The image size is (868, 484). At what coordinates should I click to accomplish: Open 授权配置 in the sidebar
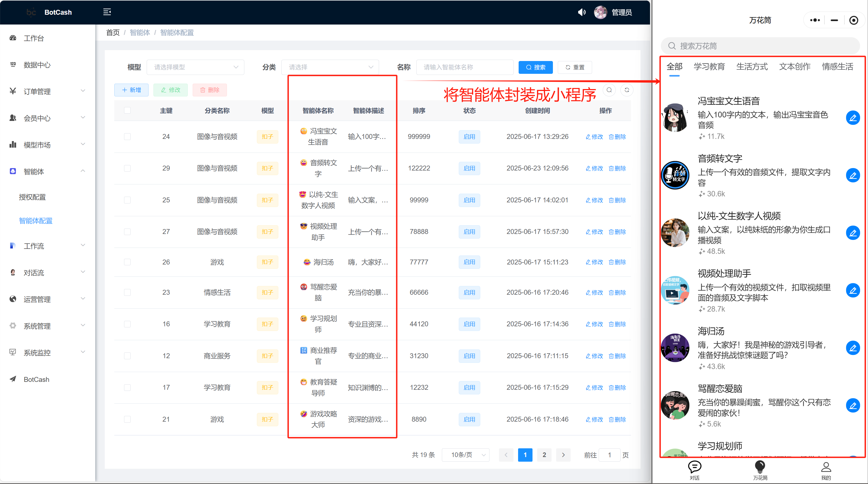[32, 197]
